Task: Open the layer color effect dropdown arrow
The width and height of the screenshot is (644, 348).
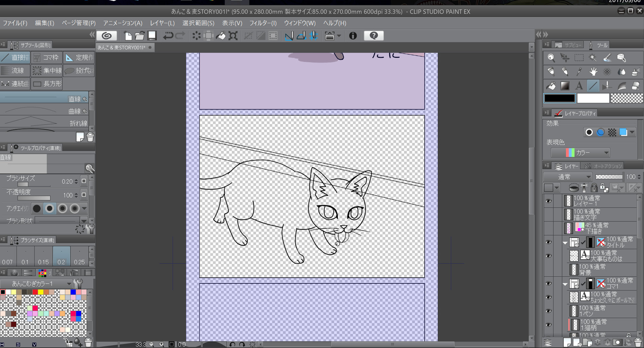Action: [632, 132]
